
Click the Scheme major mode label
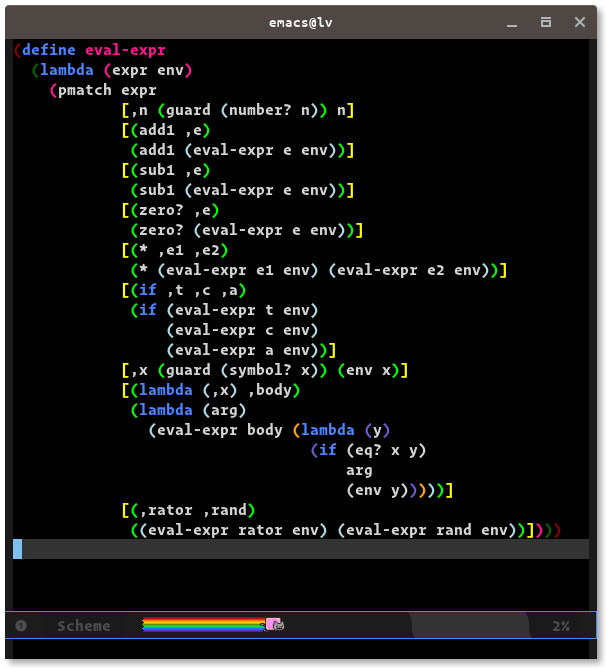tap(84, 626)
